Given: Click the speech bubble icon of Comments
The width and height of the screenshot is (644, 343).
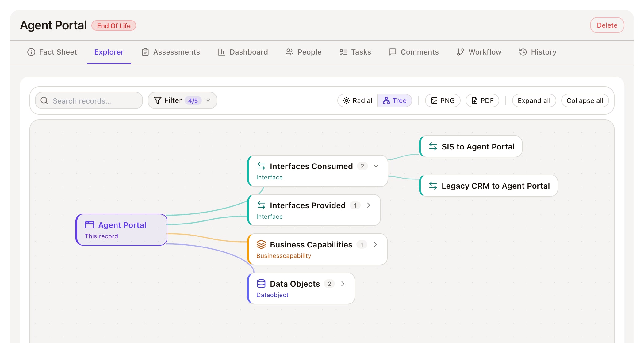Looking at the screenshot, I should click(x=393, y=52).
